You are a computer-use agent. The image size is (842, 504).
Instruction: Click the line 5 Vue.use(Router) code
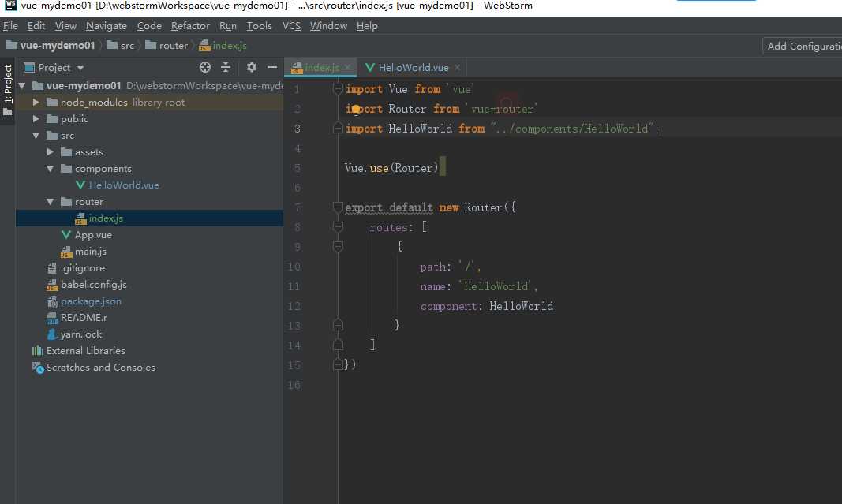[x=391, y=168]
